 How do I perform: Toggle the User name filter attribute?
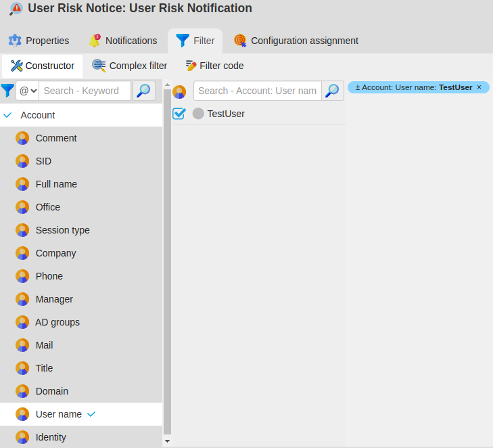59,414
